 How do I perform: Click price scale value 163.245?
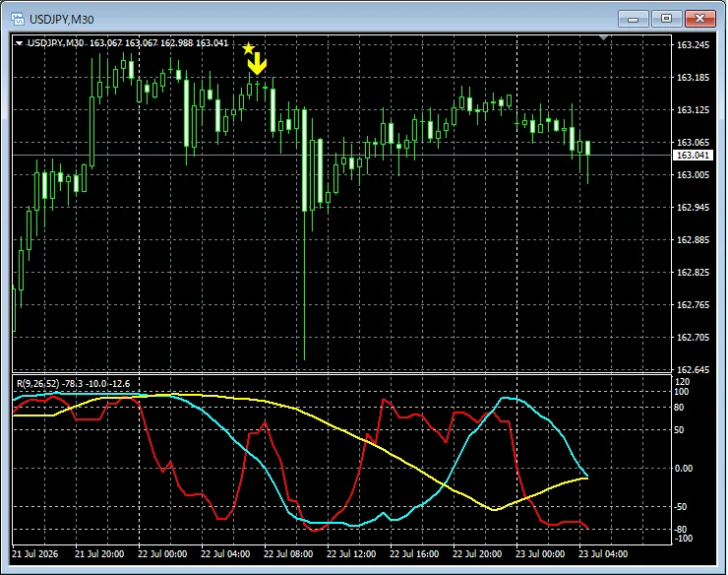click(693, 44)
